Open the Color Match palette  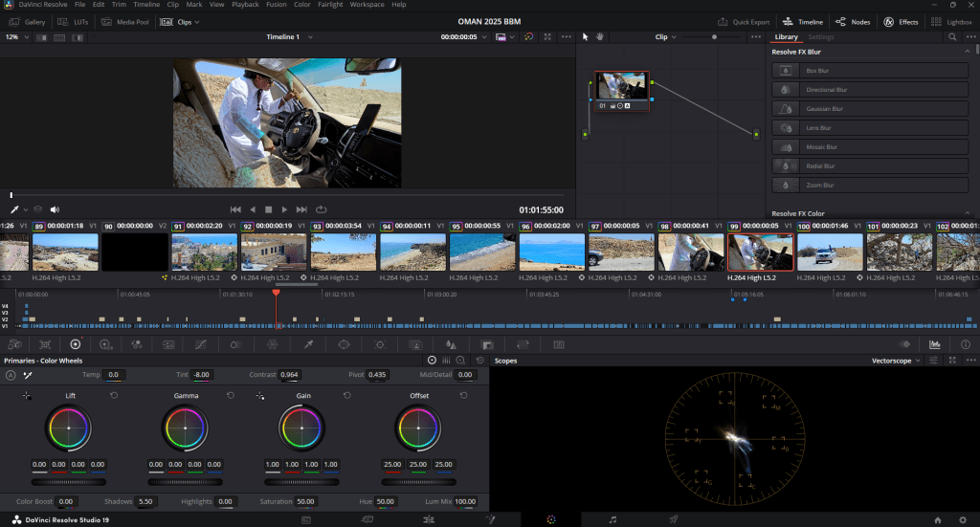[x=45, y=344]
